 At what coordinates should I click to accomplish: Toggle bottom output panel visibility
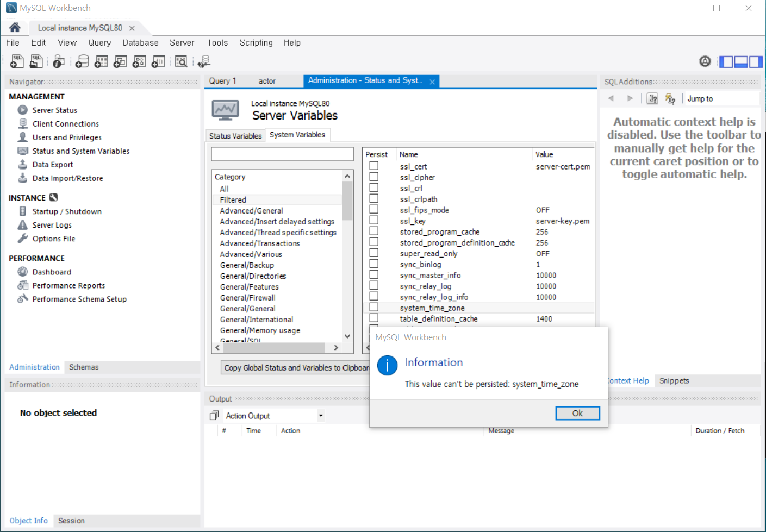[x=741, y=61]
